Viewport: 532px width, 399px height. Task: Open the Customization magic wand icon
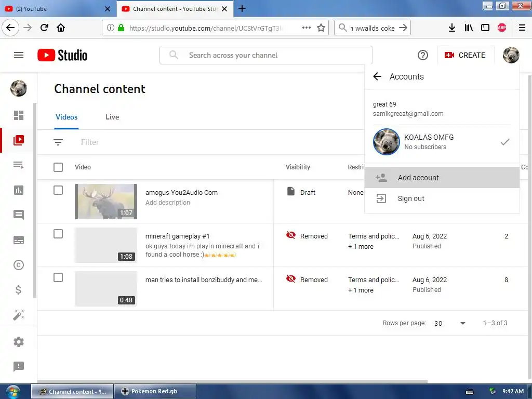point(19,314)
